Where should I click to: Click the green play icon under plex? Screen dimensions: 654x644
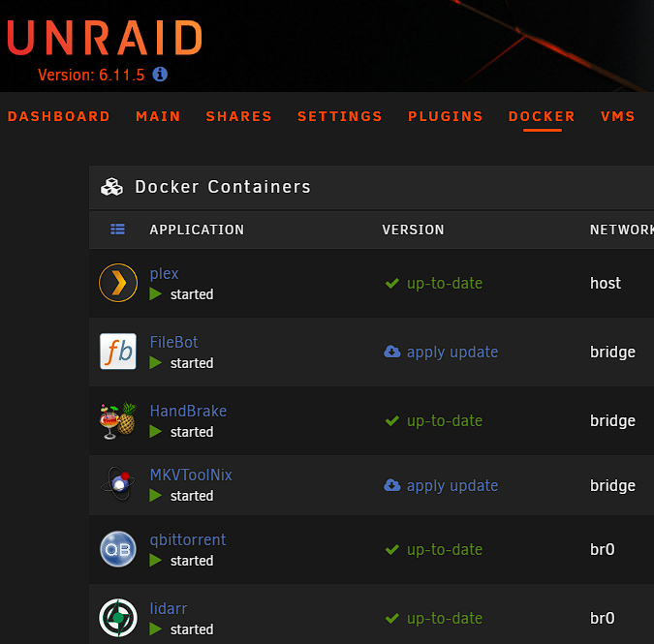click(x=156, y=293)
